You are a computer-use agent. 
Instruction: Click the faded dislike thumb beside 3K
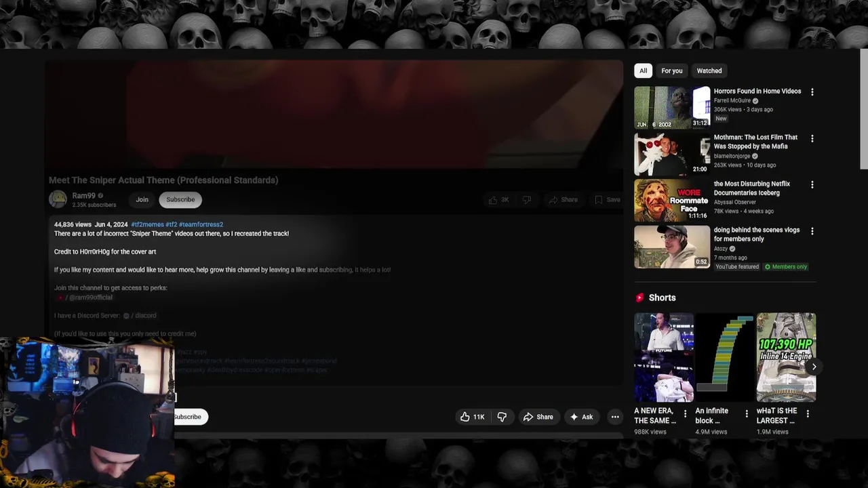526,200
